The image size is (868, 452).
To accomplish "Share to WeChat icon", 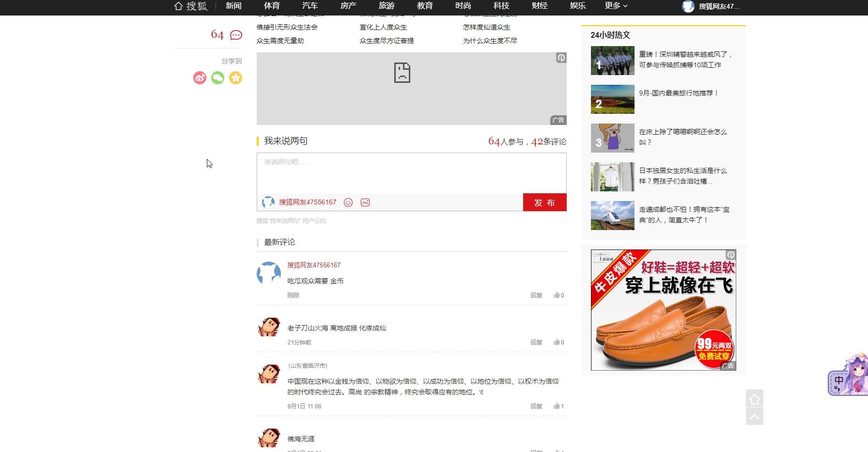I will pyautogui.click(x=217, y=78).
